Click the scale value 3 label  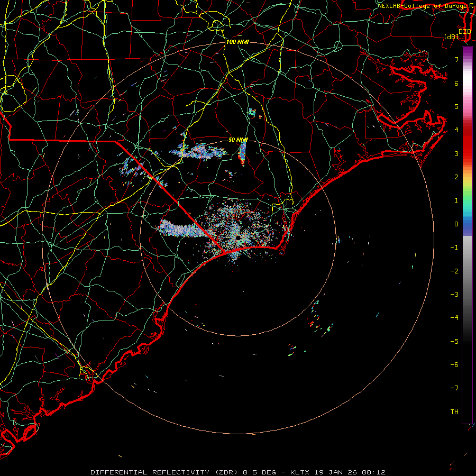pos(456,153)
